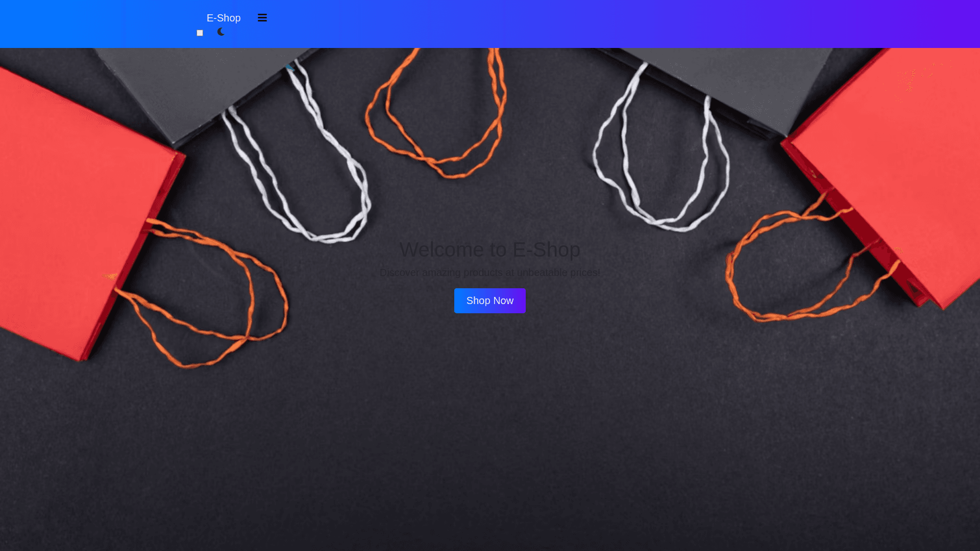This screenshot has height=551, width=980.
Task: Click empty dark fabric area below Shop Now
Action: [490, 434]
